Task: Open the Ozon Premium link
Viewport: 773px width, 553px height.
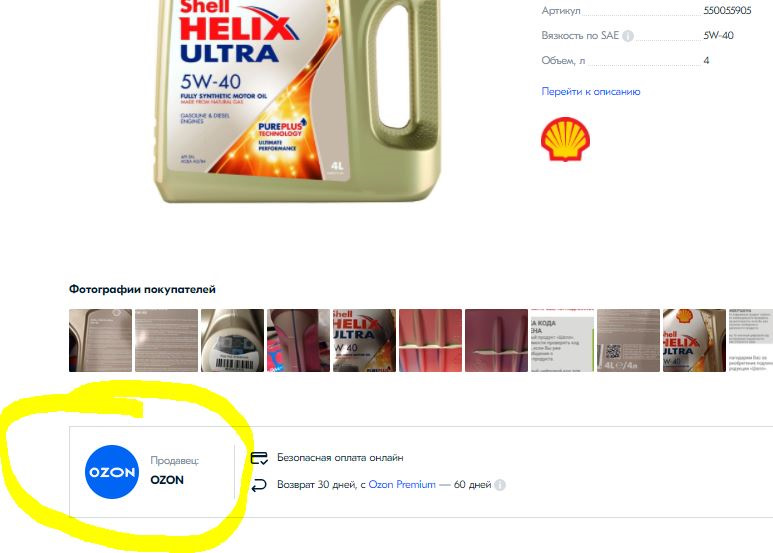Action: pyautogui.click(x=402, y=484)
